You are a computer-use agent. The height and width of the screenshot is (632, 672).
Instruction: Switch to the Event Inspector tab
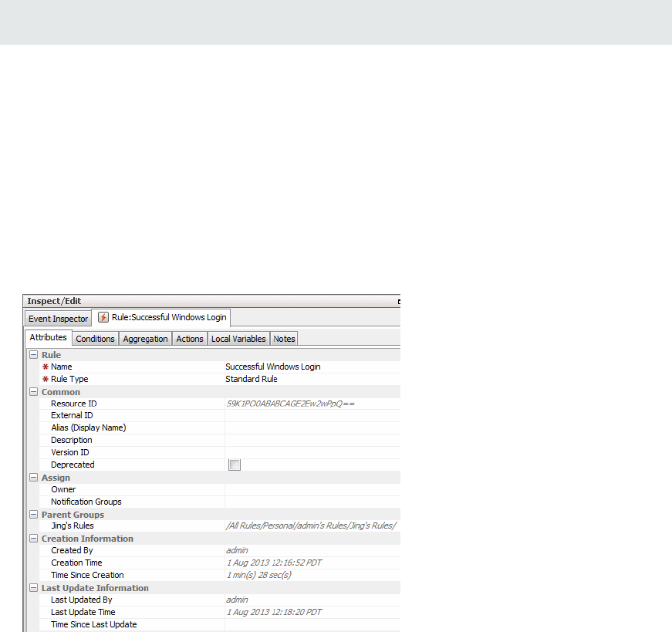[59, 319]
